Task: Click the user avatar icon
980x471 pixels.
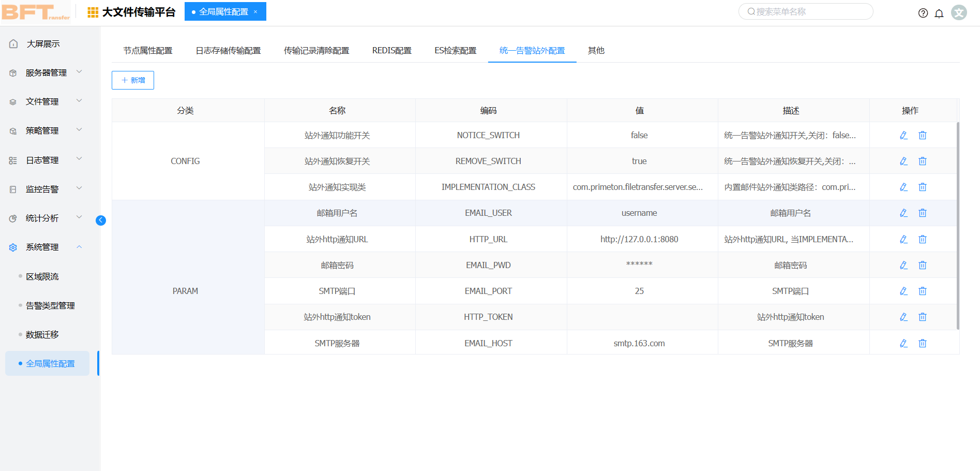Action: [x=959, y=12]
